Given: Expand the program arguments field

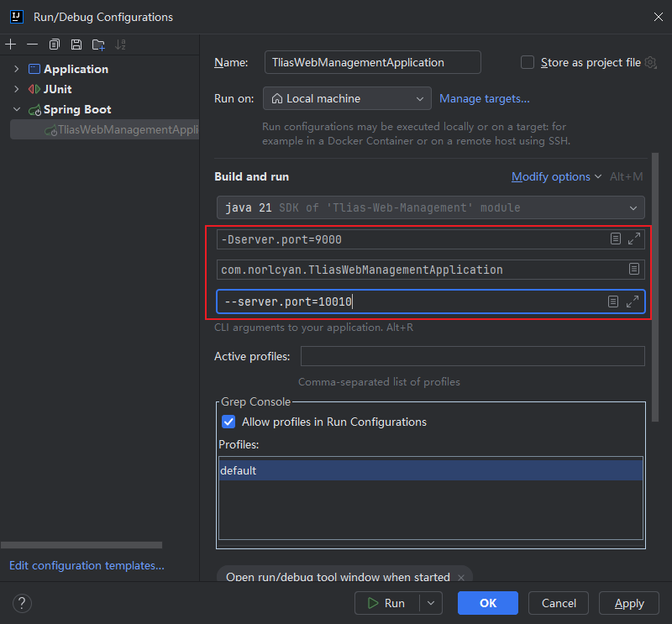Looking at the screenshot, I should [x=633, y=302].
